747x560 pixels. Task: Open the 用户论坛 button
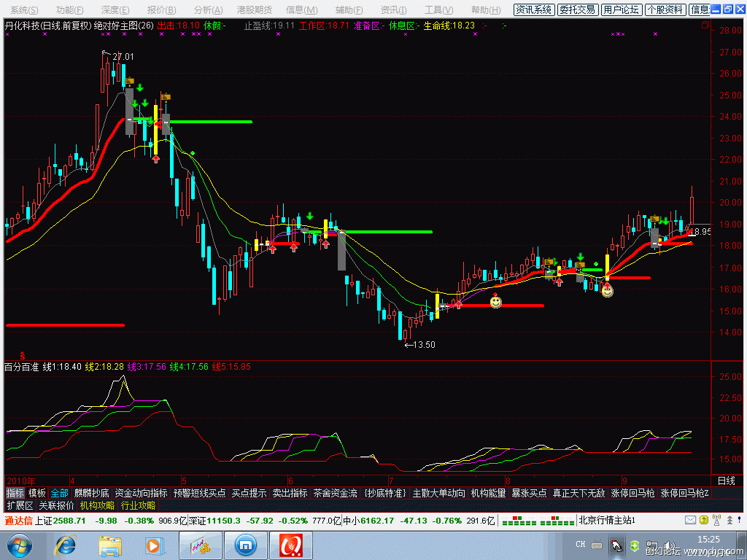point(622,9)
